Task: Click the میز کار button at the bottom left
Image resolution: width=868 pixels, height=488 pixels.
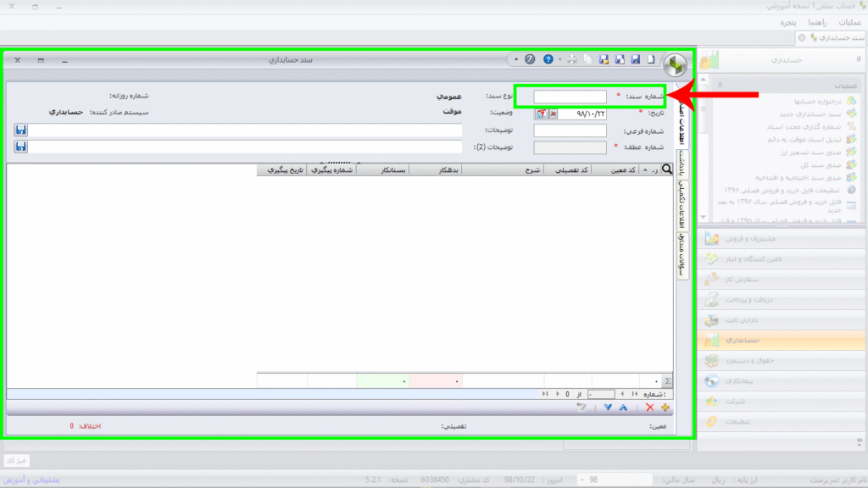Action: click(16, 460)
